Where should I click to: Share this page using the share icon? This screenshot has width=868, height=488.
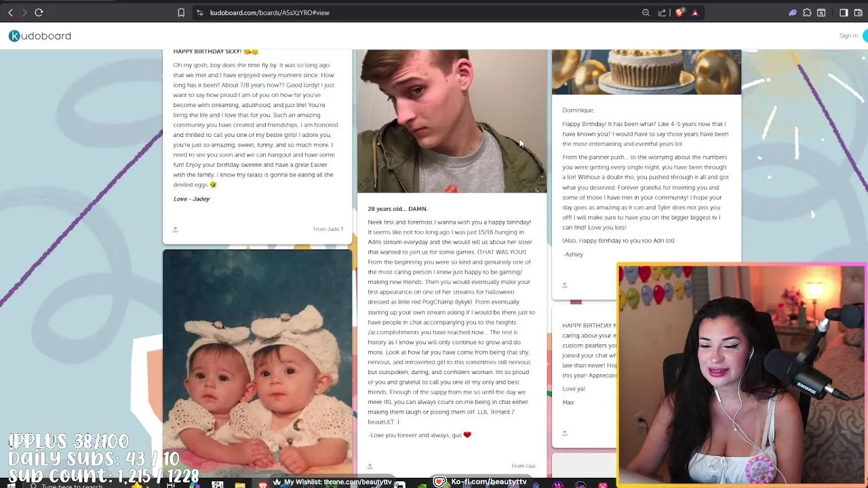[662, 12]
